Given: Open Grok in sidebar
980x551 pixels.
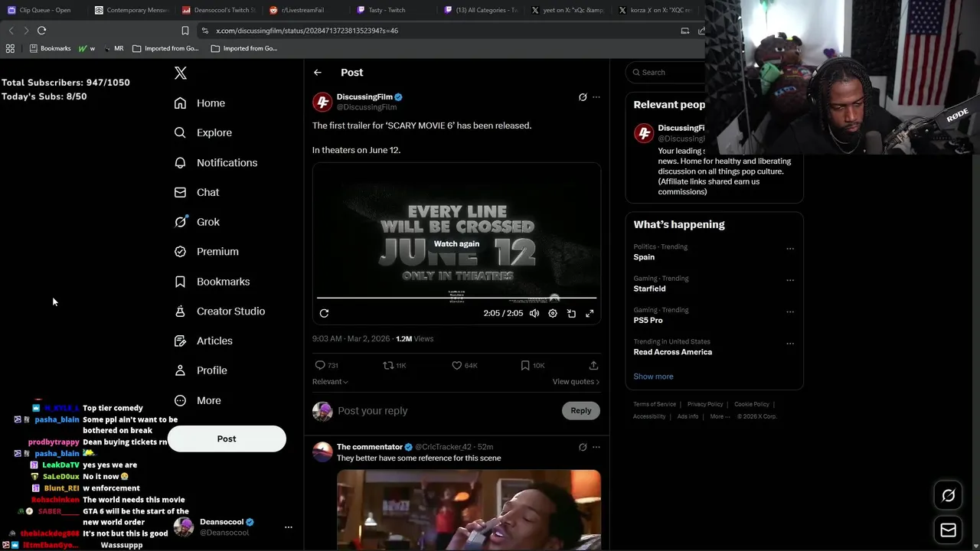Looking at the screenshot, I should [197, 222].
